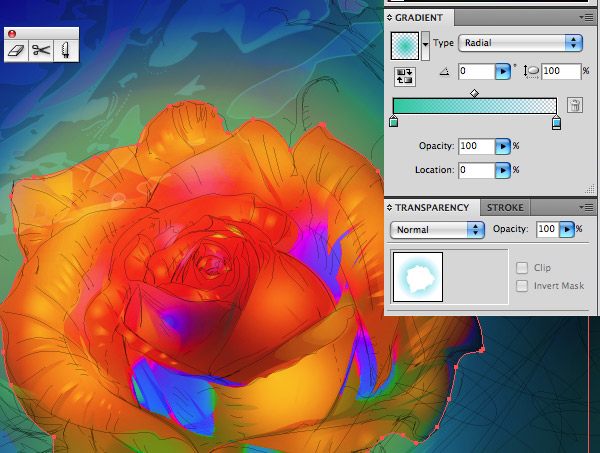Open the Normal blending mode dropdown
The height and width of the screenshot is (453, 600).
pyautogui.click(x=437, y=230)
